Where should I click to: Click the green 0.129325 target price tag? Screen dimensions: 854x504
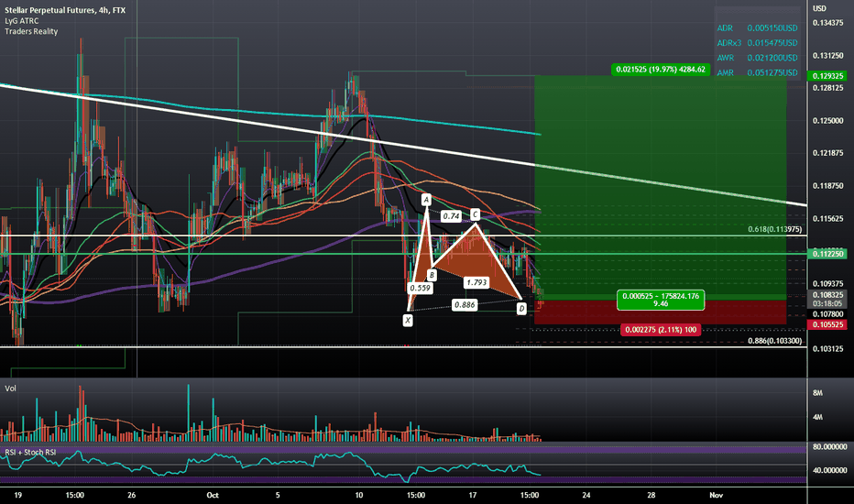tap(827, 76)
